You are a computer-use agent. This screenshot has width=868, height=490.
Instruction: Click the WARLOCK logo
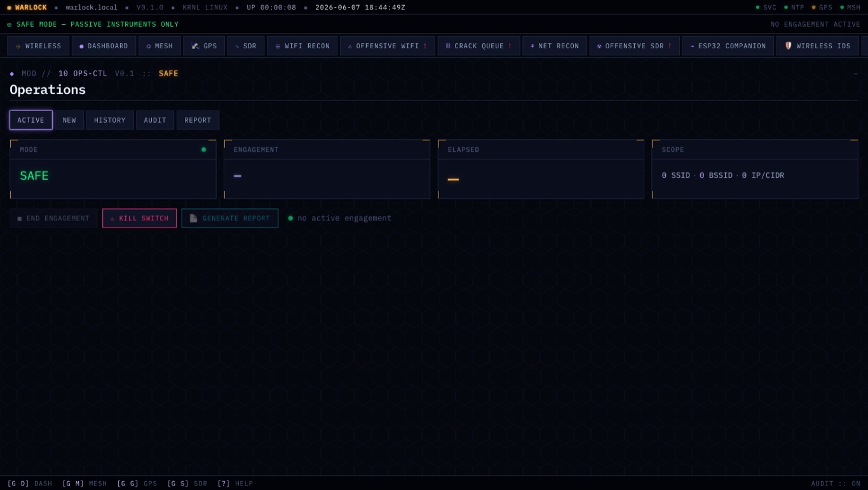pyautogui.click(x=27, y=8)
